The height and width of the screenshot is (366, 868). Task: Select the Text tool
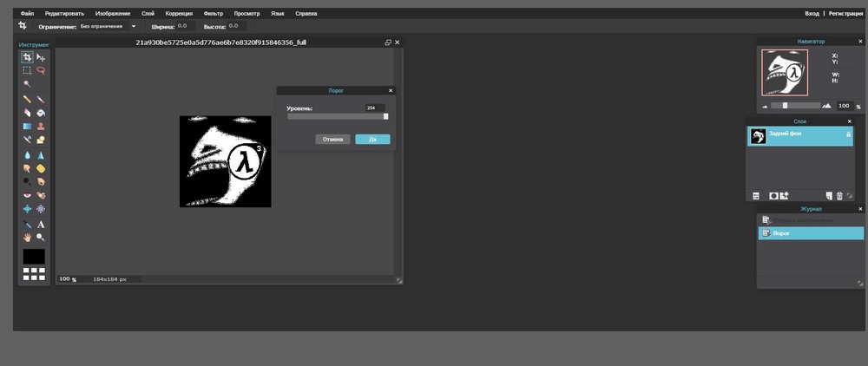[41, 224]
